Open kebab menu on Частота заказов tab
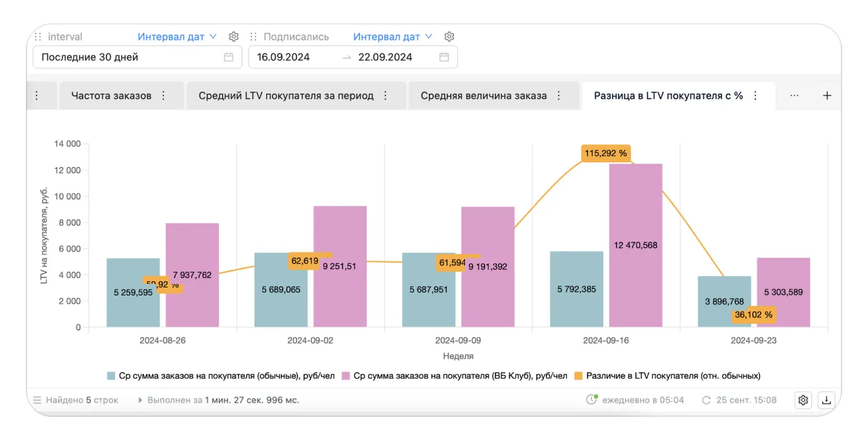 pyautogui.click(x=163, y=95)
